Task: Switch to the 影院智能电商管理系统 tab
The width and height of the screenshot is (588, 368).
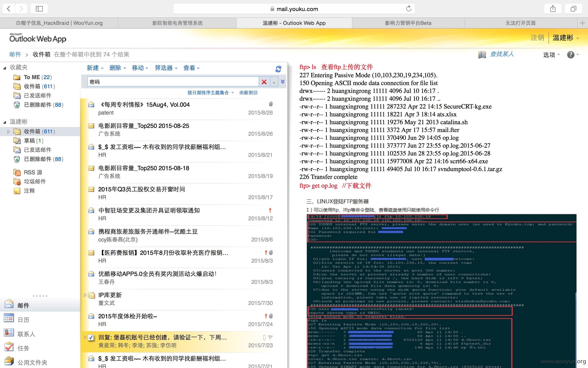Action: (x=177, y=23)
